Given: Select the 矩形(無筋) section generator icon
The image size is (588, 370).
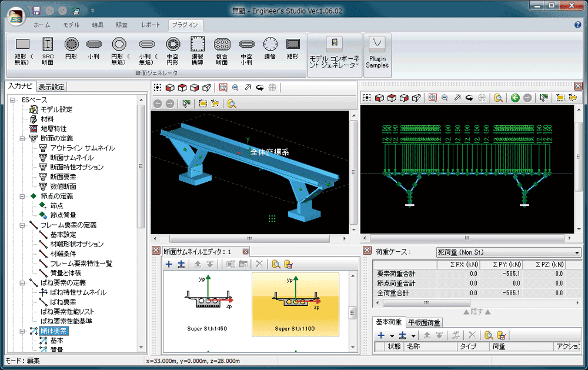Looking at the screenshot, I should click(22, 51).
